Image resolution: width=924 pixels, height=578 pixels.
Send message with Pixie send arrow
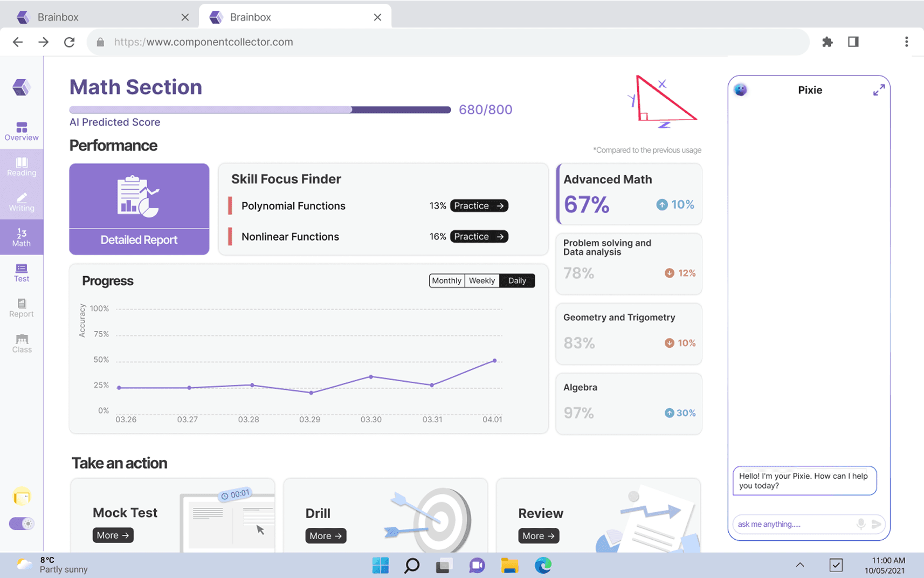coord(876,524)
